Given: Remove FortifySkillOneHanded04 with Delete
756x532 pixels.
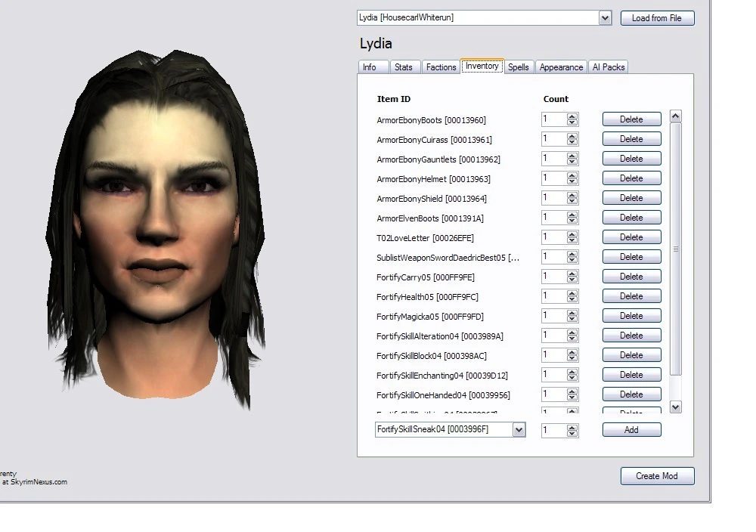Looking at the screenshot, I should pos(631,394).
